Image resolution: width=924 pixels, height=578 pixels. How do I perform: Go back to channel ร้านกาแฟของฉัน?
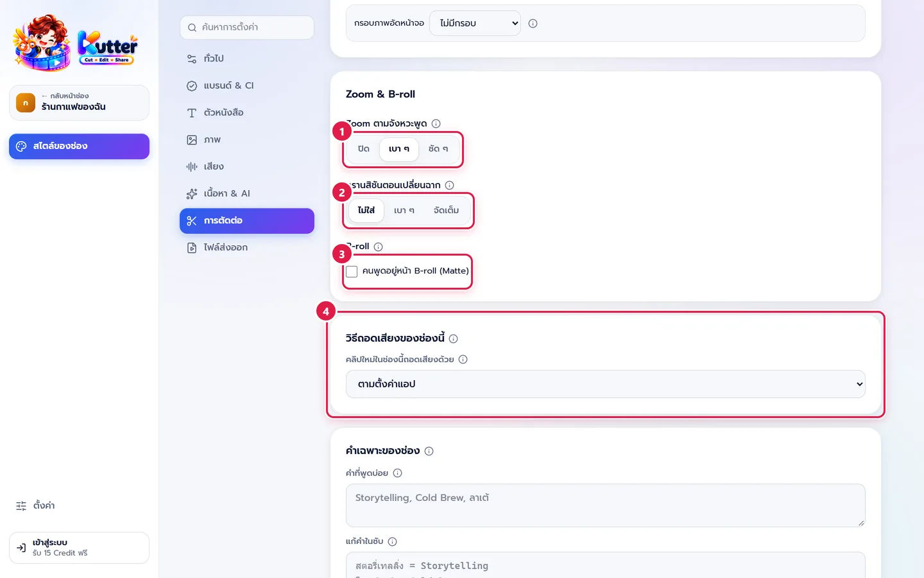pyautogui.click(x=79, y=103)
